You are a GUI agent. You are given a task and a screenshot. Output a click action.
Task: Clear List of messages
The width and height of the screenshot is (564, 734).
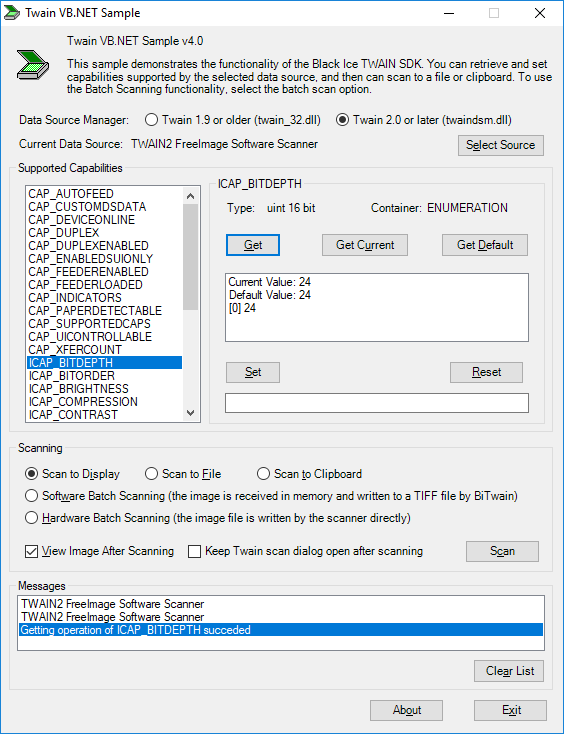509,671
